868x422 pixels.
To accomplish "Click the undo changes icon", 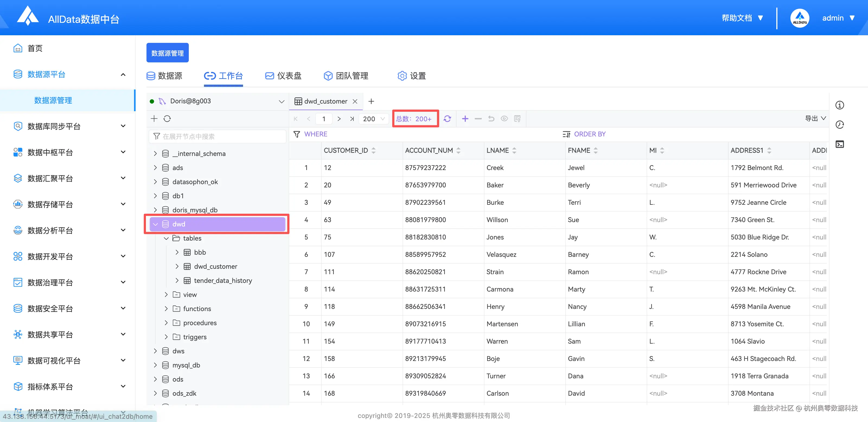I will click(x=491, y=119).
